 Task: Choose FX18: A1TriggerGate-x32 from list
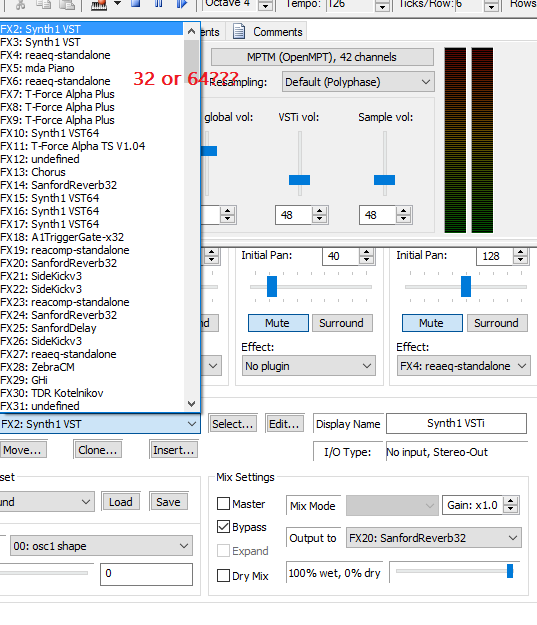pos(92,237)
